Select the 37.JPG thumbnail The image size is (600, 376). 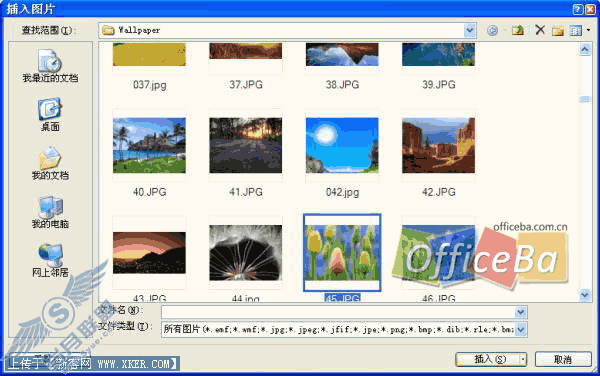tap(246, 51)
